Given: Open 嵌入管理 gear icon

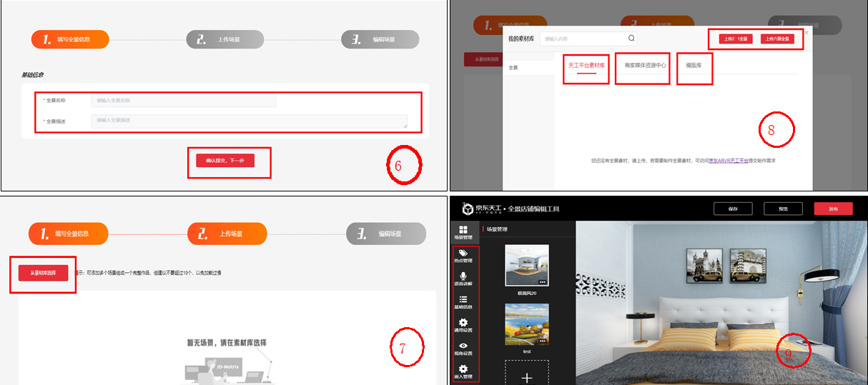Looking at the screenshot, I should 463,370.
